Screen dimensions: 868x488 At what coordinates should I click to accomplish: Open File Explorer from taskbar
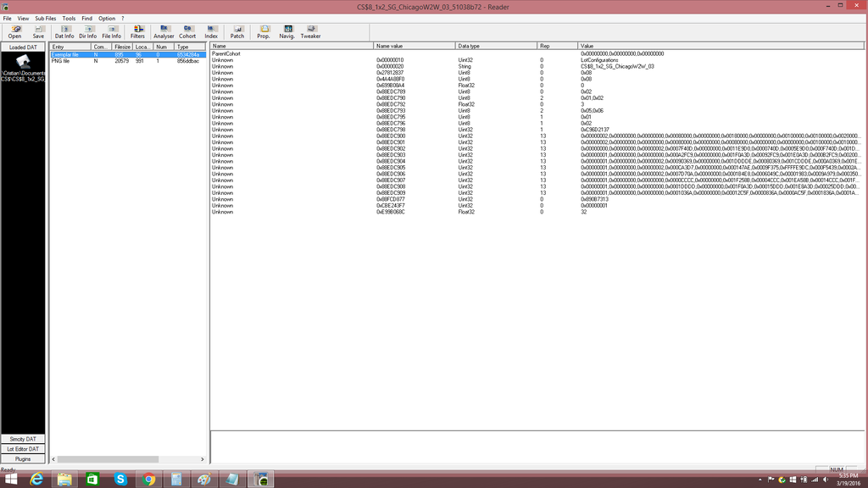coord(64,480)
